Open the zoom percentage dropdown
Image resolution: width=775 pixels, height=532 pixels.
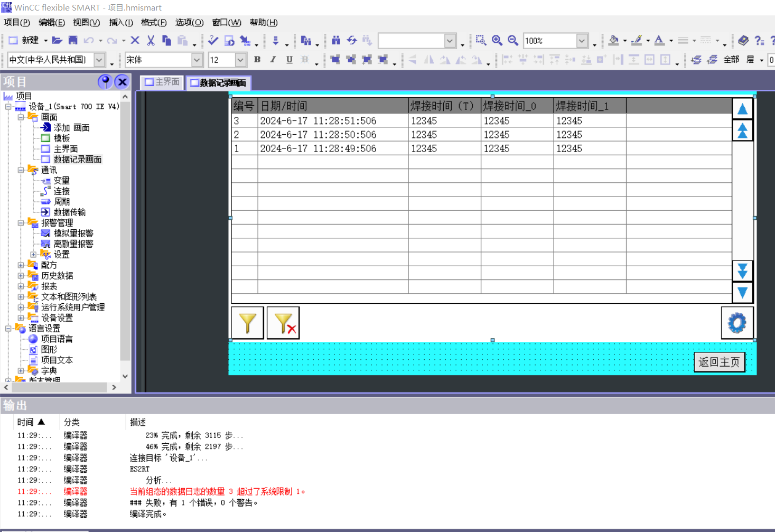click(581, 41)
